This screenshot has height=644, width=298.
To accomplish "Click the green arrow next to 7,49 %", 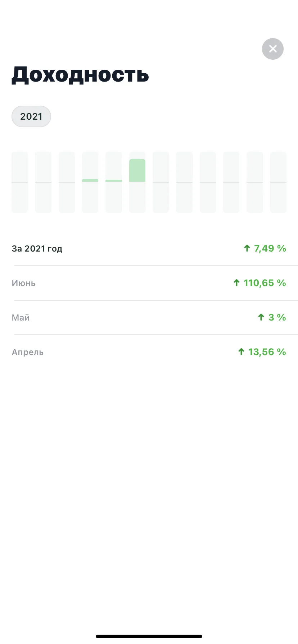I will (x=247, y=248).
